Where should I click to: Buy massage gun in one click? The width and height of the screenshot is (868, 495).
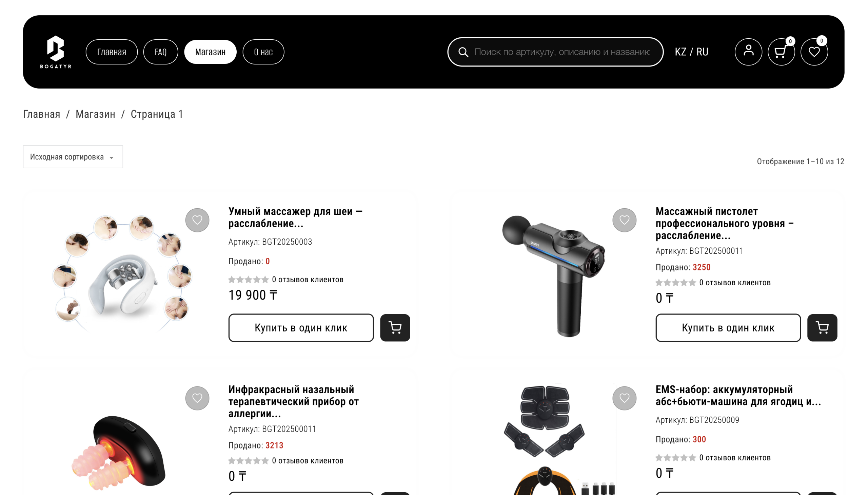coord(728,328)
